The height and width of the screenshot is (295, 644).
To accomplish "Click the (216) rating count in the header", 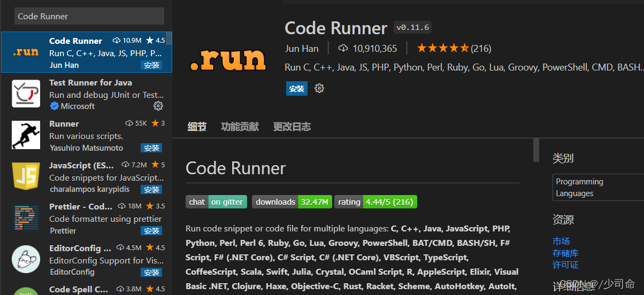I will coord(481,48).
